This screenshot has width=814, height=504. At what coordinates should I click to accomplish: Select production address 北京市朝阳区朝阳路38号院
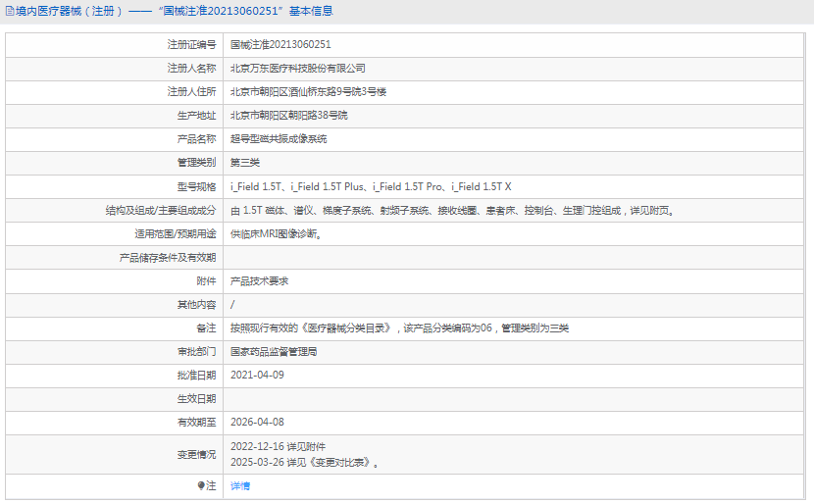click(289, 116)
